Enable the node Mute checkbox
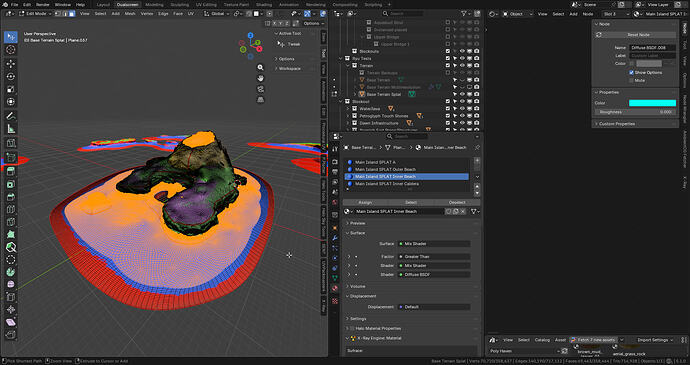 click(631, 81)
